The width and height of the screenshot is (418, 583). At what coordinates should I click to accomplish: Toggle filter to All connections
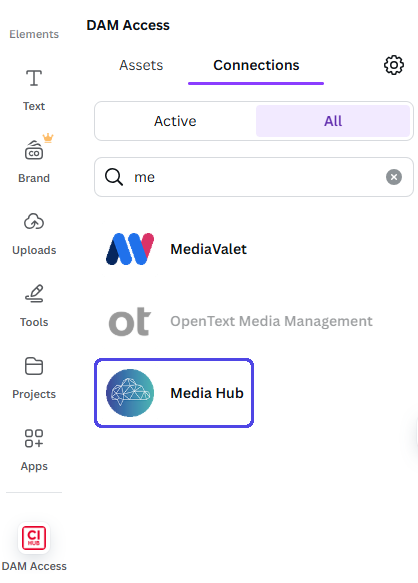click(x=333, y=121)
